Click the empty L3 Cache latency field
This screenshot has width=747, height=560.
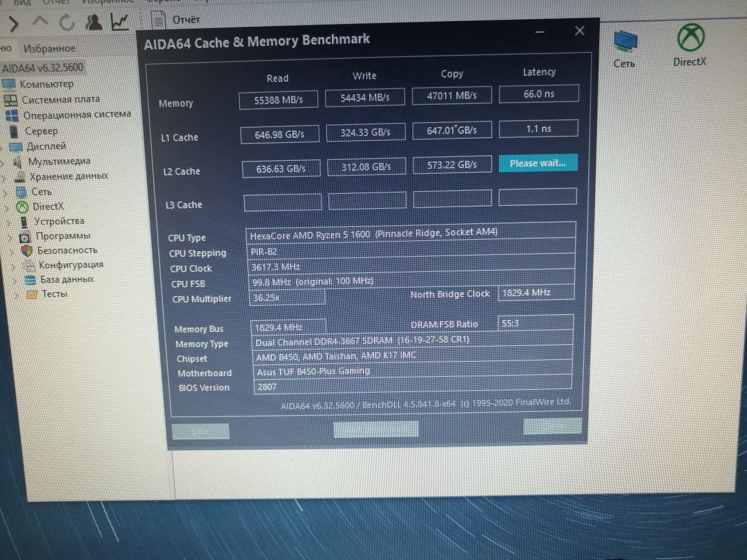pyautogui.click(x=538, y=197)
